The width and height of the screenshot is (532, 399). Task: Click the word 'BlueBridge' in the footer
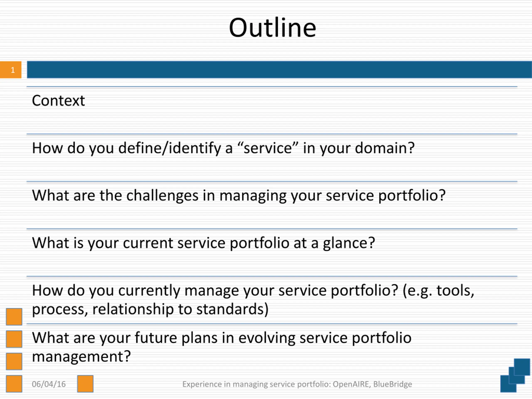[x=393, y=384]
